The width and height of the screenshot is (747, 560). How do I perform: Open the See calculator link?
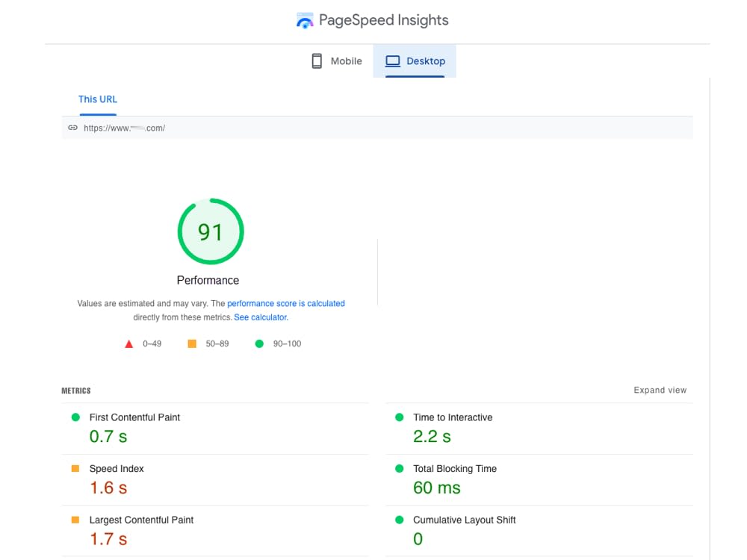[x=261, y=317]
